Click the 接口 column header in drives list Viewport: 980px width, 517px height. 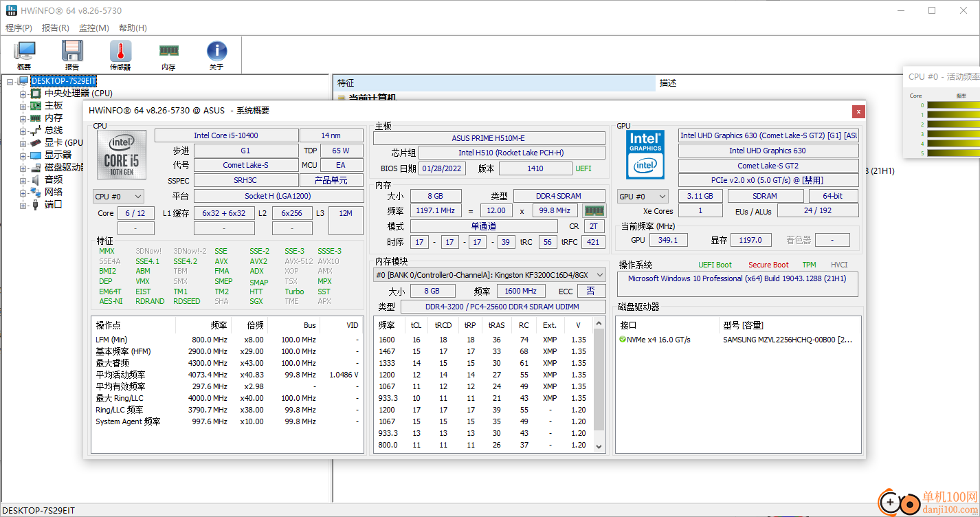coord(667,325)
